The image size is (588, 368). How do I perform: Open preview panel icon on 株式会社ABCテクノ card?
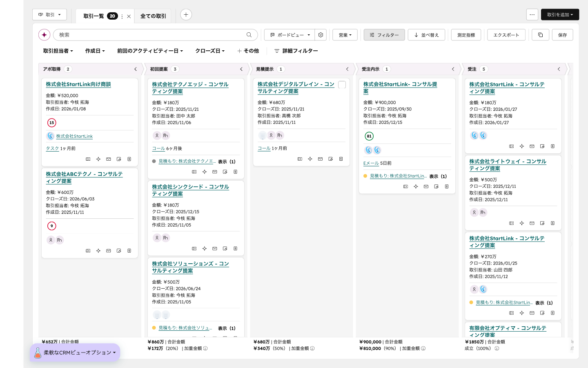click(88, 251)
